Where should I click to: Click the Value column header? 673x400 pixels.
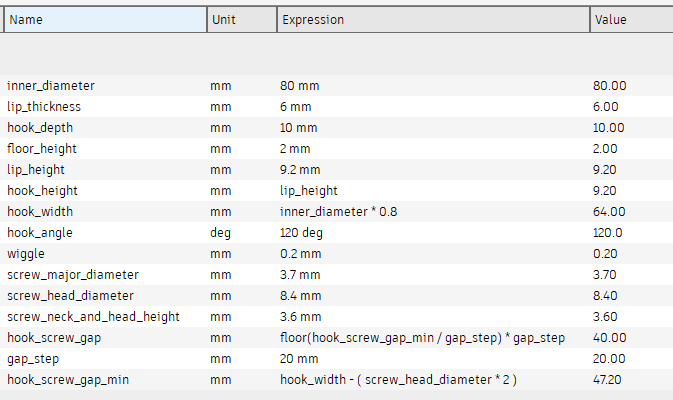tap(632, 20)
